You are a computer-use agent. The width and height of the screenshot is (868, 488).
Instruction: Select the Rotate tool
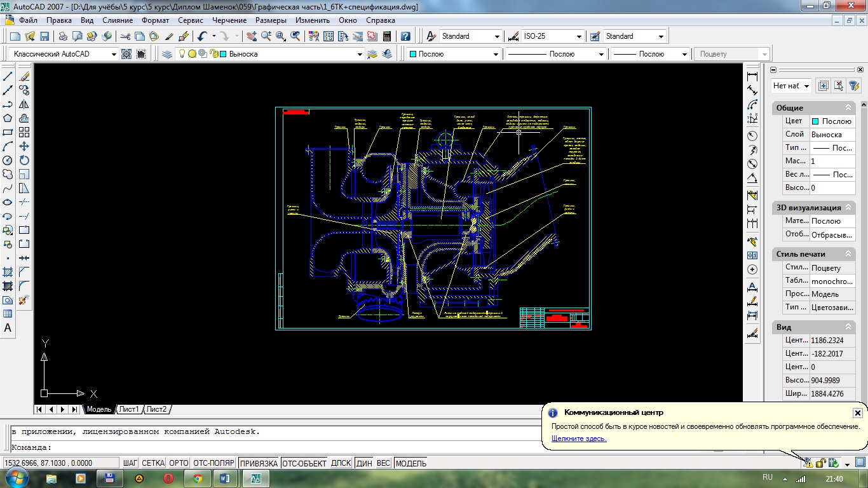point(24,160)
